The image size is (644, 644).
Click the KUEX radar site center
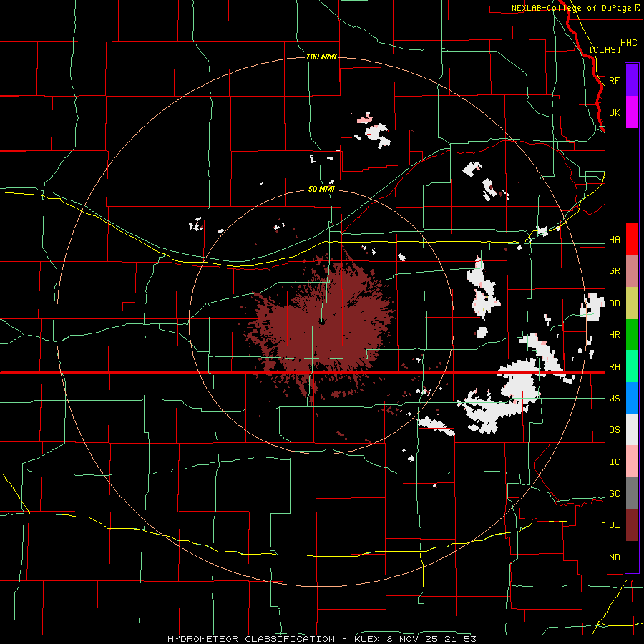point(322,322)
